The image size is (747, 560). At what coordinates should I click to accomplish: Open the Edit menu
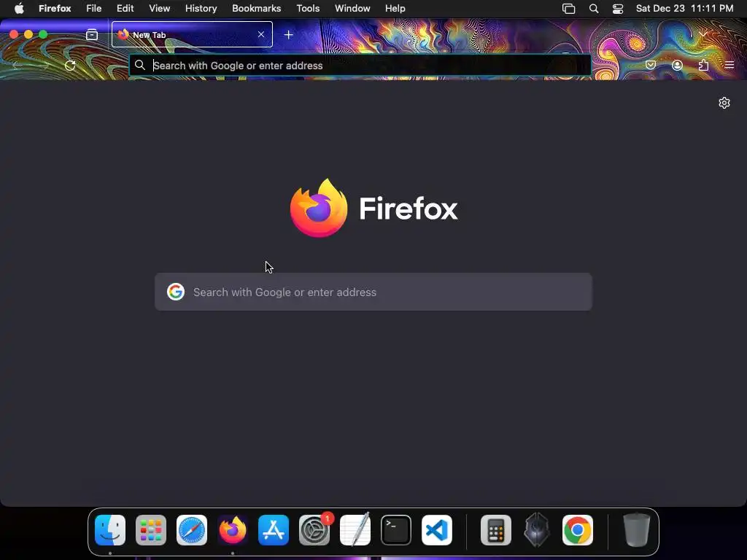click(x=125, y=9)
